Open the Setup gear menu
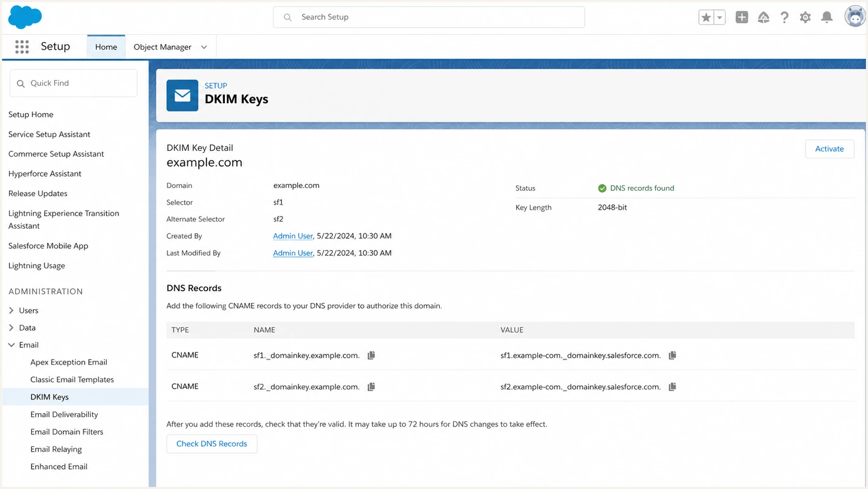 pyautogui.click(x=805, y=17)
